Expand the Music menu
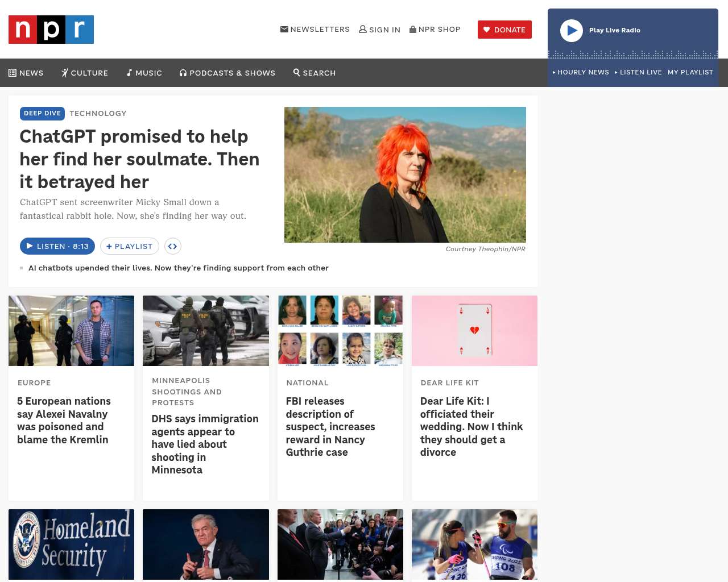 144,73
